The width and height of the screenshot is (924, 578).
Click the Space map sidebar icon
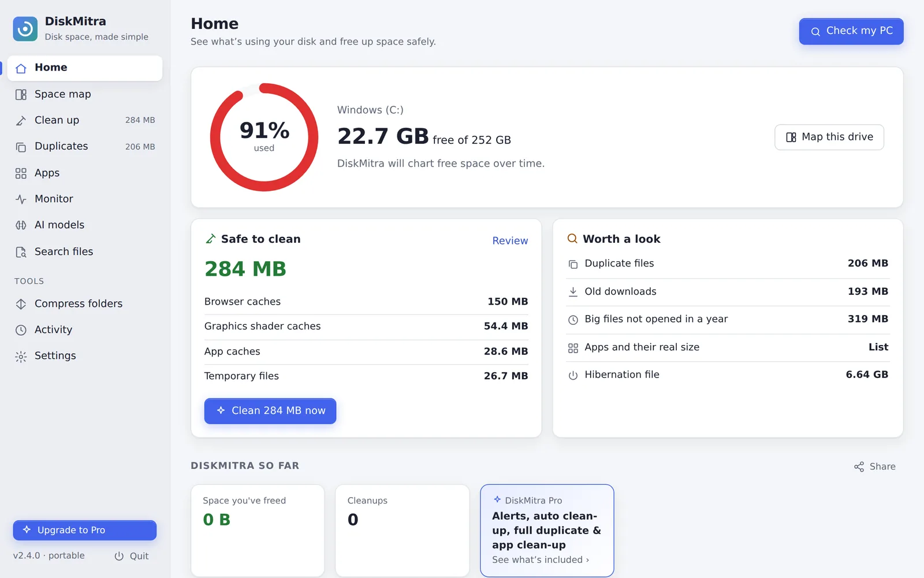(x=21, y=94)
